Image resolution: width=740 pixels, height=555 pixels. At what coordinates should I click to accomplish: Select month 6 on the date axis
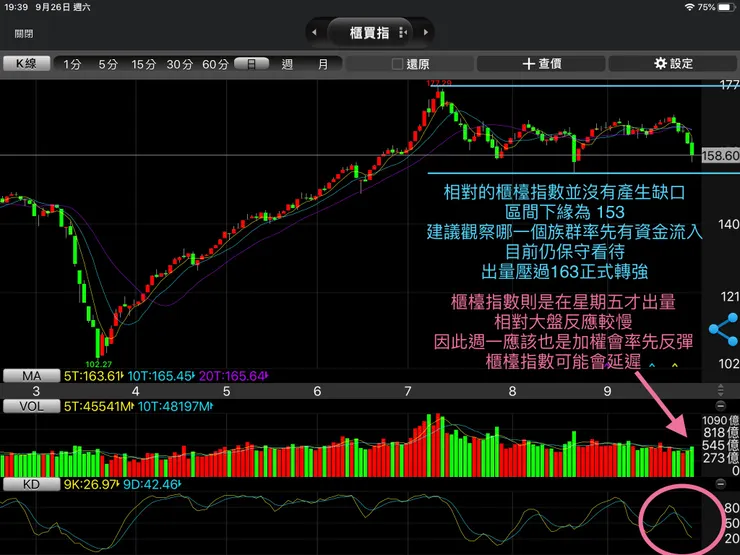[x=317, y=391]
